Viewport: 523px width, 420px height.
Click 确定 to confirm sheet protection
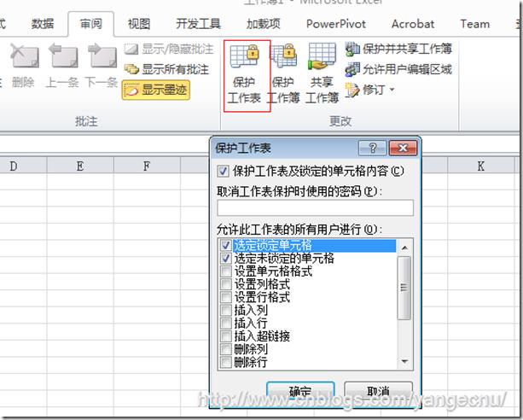[x=300, y=391]
